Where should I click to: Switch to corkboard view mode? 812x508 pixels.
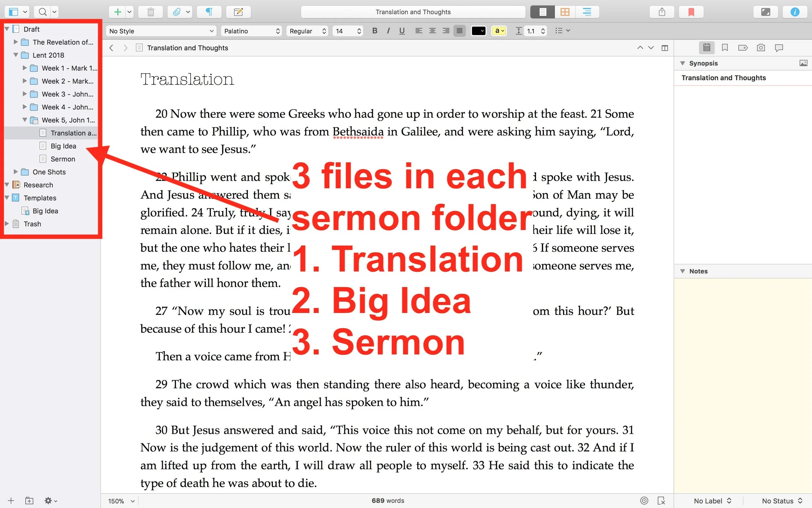pyautogui.click(x=565, y=12)
